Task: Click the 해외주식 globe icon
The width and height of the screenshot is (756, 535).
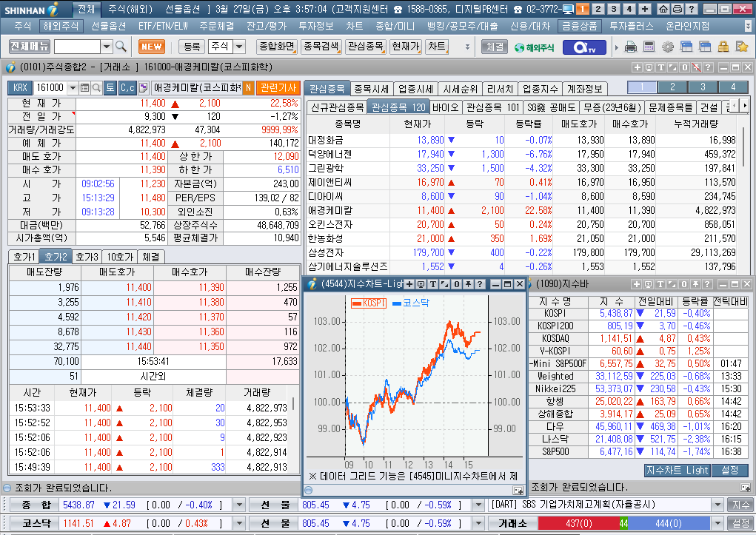Action: tap(534, 47)
